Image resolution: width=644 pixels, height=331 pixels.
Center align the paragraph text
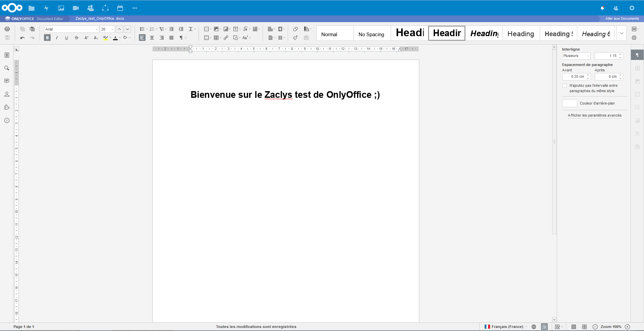click(x=152, y=38)
